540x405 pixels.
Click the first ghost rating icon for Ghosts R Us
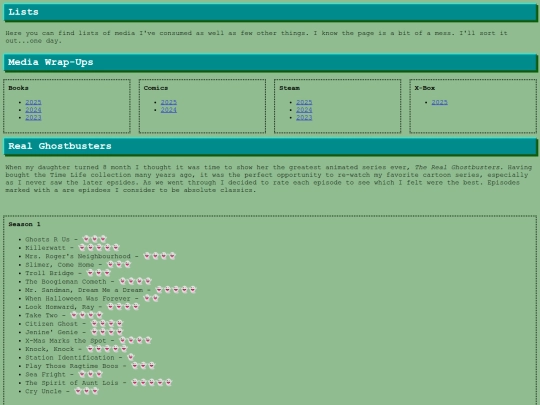tap(86, 239)
